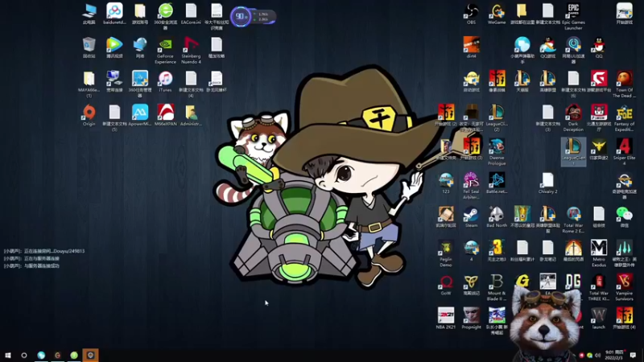The width and height of the screenshot is (644, 362).
Task: Open the ApowerMirror shortcut
Action: click(139, 115)
